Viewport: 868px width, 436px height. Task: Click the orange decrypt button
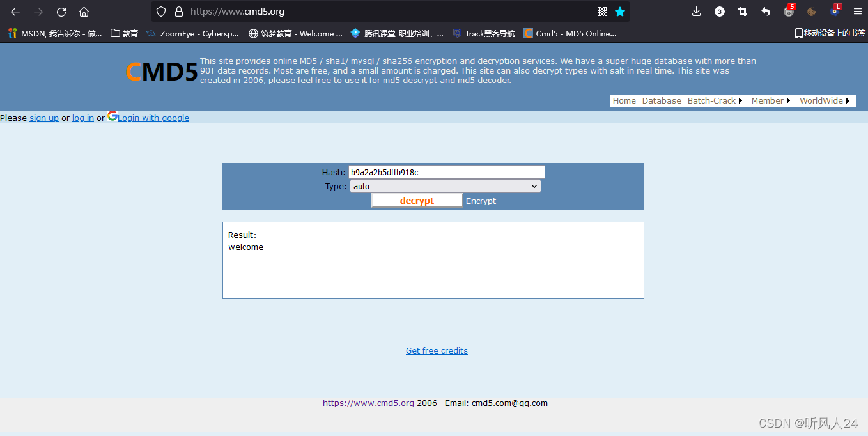pos(417,201)
